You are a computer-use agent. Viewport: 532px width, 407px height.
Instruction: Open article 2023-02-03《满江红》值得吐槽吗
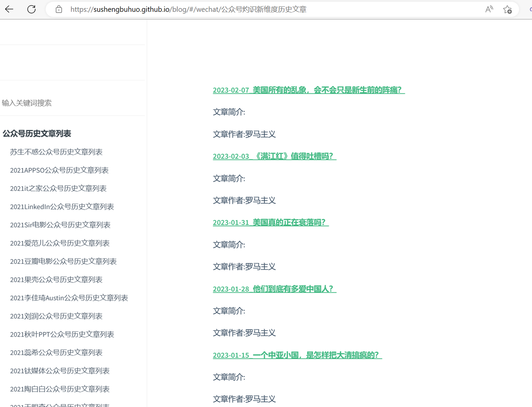(x=274, y=156)
